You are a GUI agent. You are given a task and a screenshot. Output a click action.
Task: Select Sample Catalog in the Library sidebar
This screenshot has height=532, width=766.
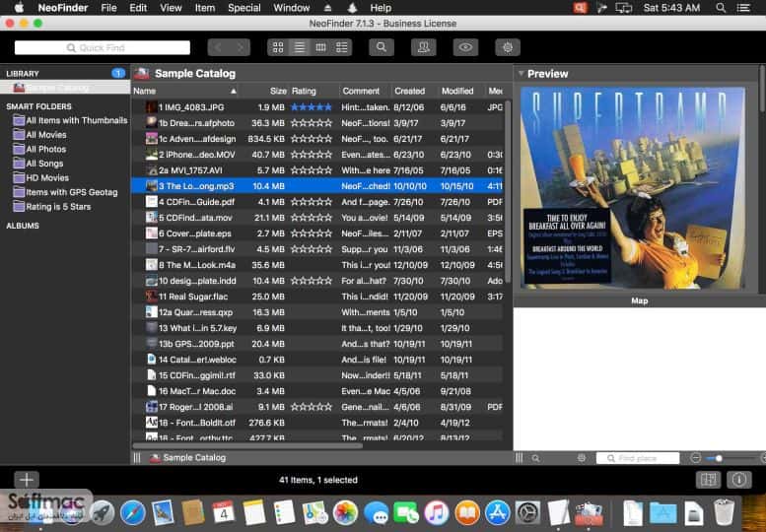(x=65, y=88)
